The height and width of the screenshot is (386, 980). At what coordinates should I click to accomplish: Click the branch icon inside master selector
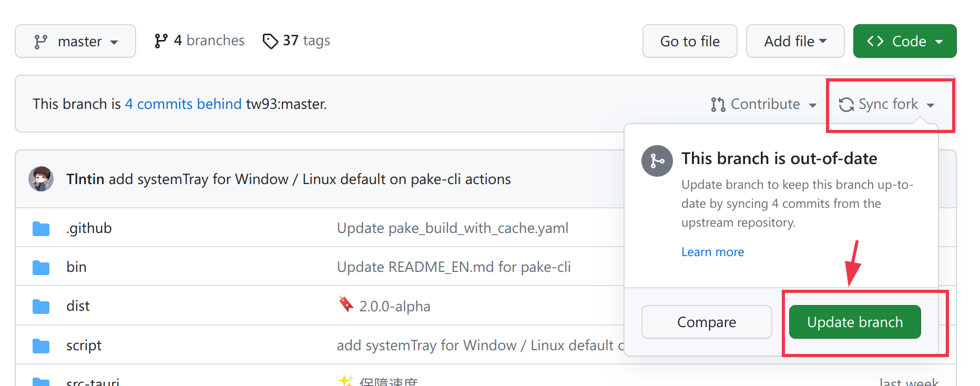coord(40,42)
